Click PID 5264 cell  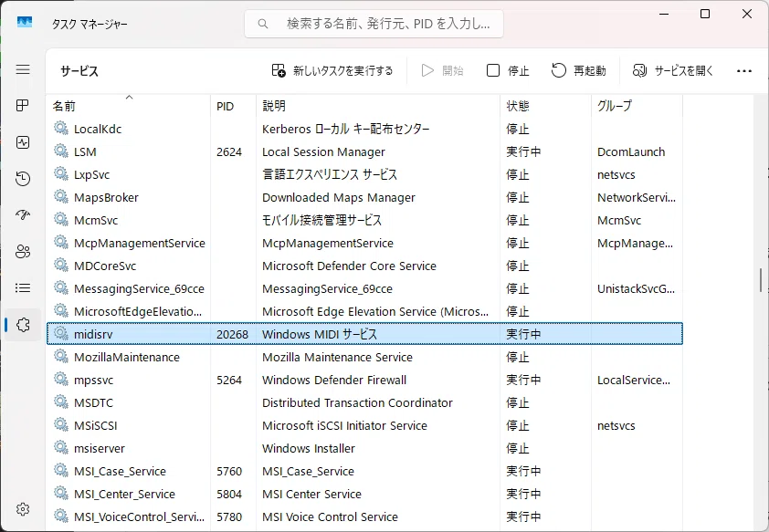[229, 381]
